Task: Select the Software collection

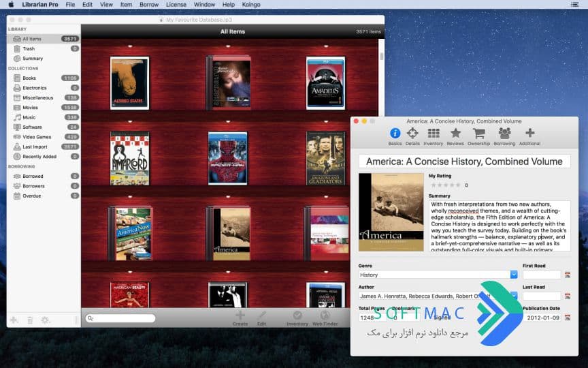Action: [x=44, y=127]
